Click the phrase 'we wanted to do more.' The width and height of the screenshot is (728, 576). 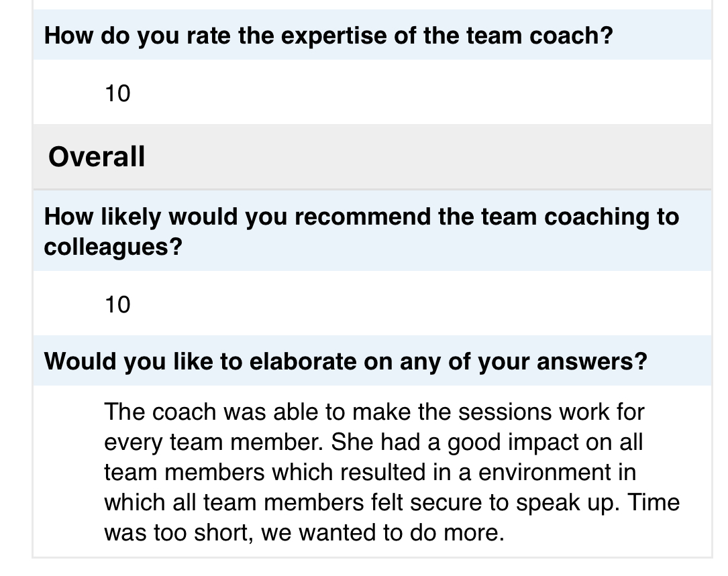[382, 532]
